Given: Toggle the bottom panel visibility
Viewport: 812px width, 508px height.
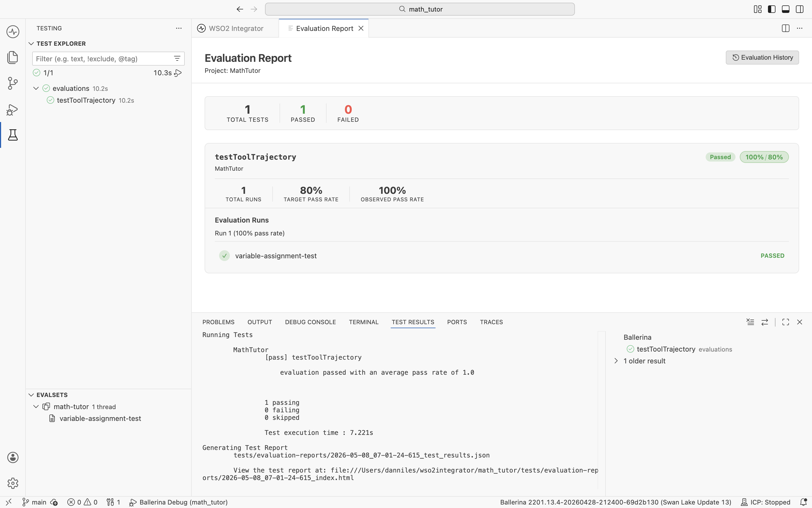Looking at the screenshot, I should point(785,9).
